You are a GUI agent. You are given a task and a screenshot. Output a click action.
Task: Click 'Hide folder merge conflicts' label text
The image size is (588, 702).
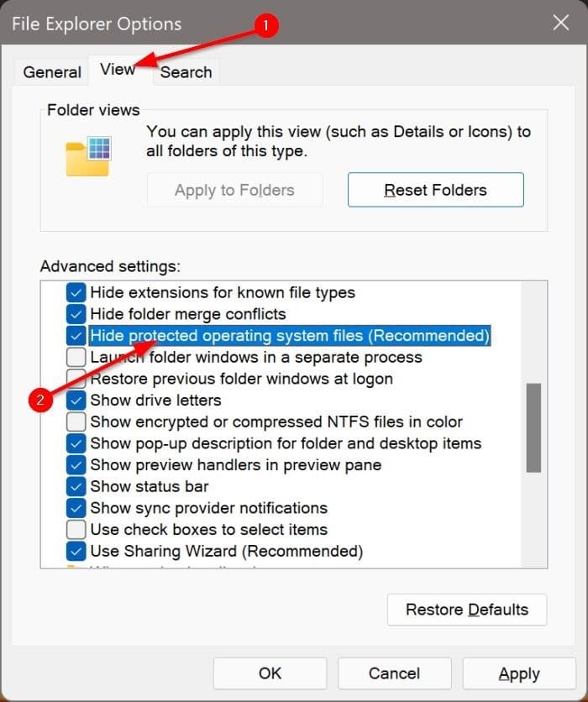(x=188, y=314)
